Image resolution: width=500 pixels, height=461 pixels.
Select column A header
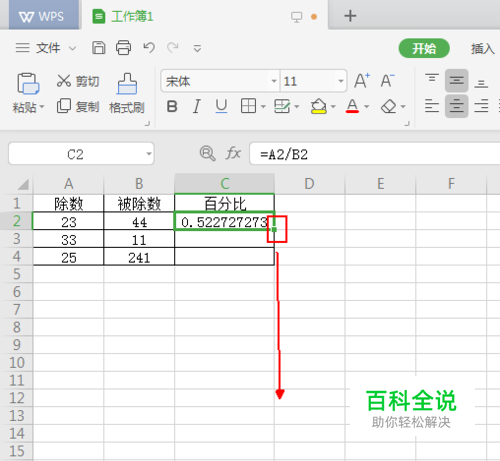(68, 183)
